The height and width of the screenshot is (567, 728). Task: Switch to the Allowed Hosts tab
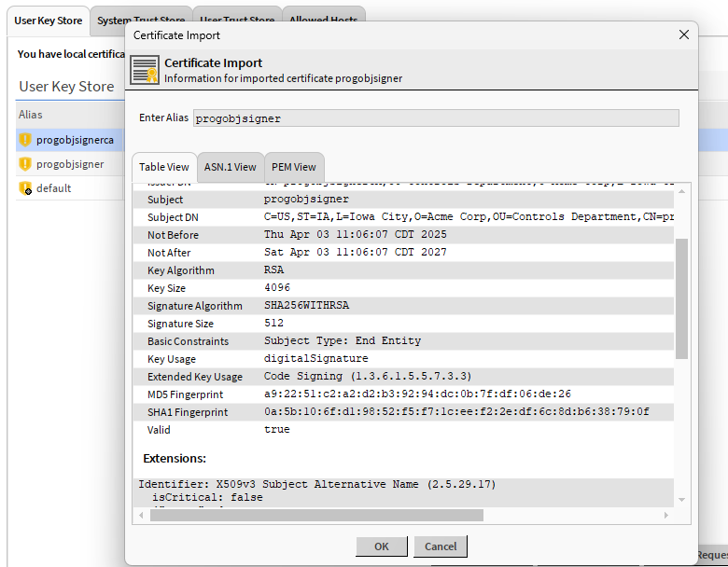[323, 20]
